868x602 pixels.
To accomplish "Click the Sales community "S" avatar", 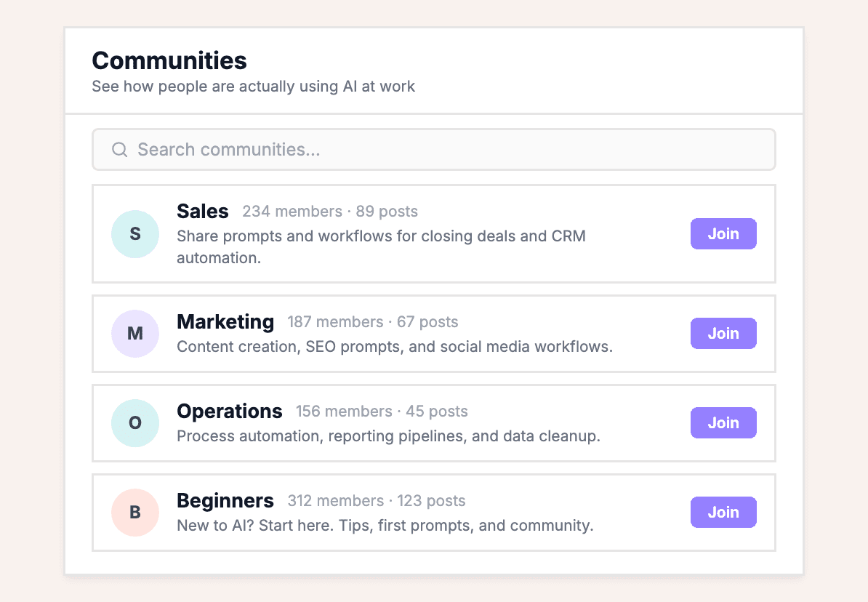I will click(x=135, y=234).
